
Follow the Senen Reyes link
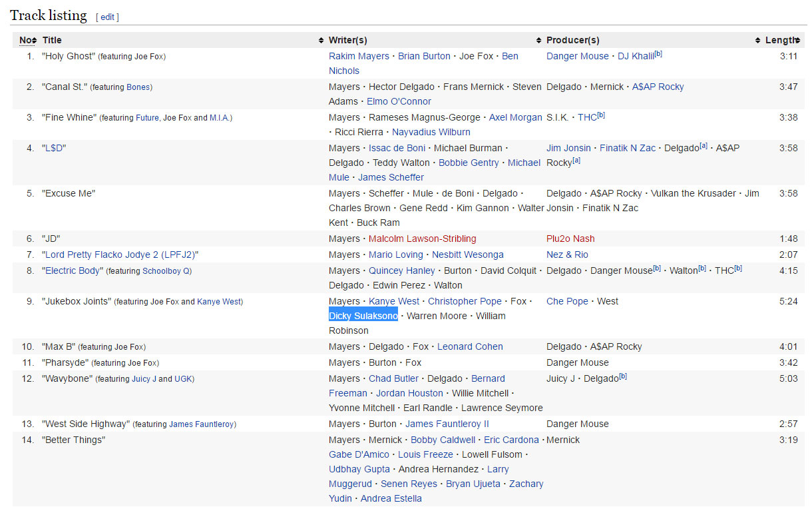409,484
